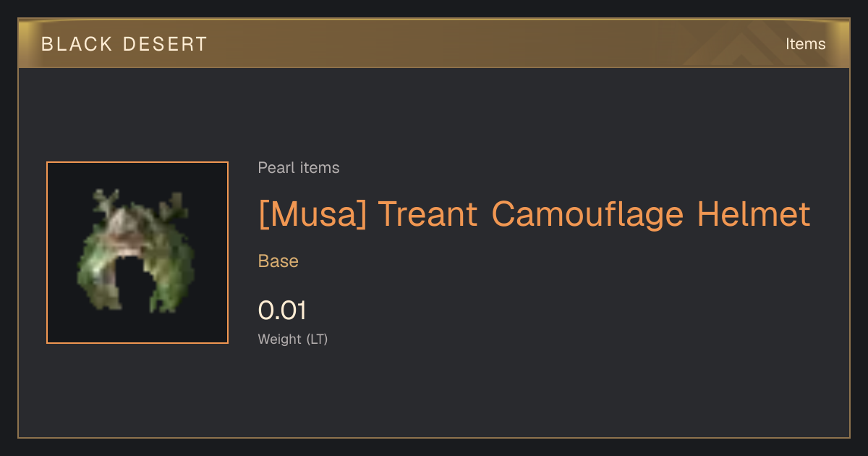
Task: Click the word DESERT in the header
Action: coord(166,44)
